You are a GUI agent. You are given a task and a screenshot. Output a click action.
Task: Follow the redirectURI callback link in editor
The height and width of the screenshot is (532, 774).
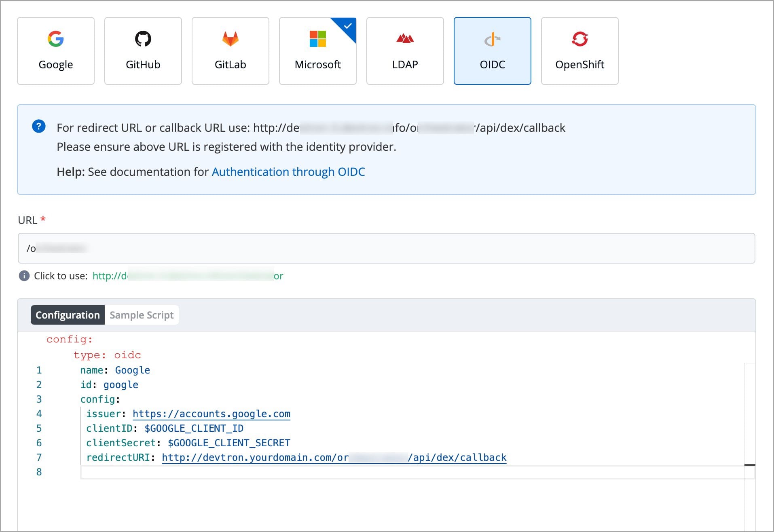coord(334,457)
